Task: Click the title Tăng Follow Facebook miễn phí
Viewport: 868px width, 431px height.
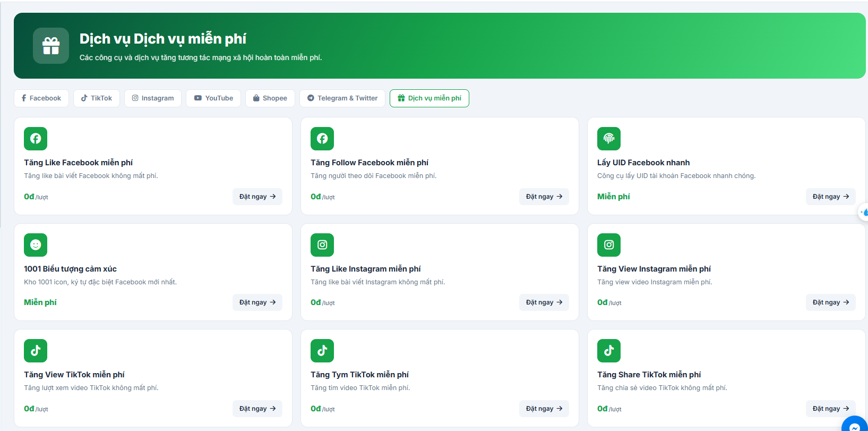Action: [369, 163]
